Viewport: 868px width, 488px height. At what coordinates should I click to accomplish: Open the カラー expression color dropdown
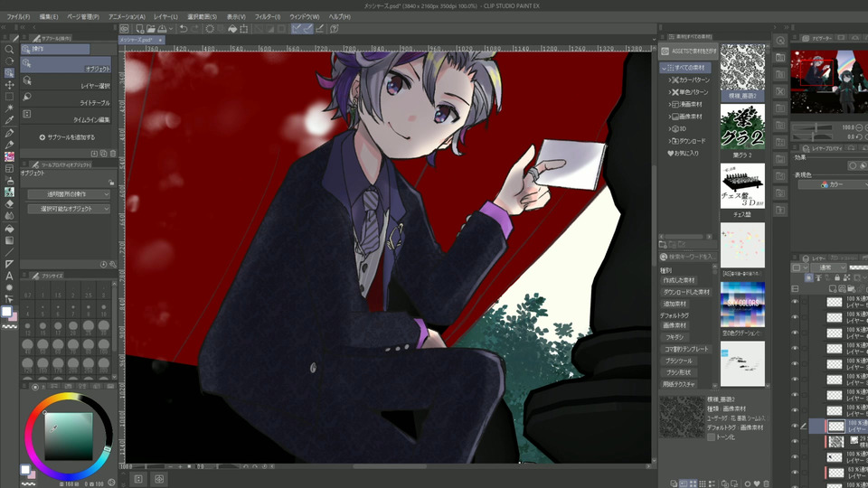pos(833,184)
